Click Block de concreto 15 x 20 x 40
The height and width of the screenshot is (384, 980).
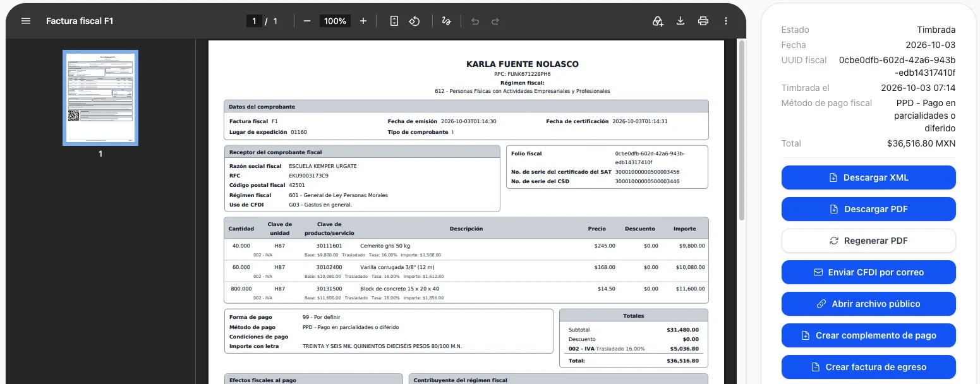[x=399, y=289]
